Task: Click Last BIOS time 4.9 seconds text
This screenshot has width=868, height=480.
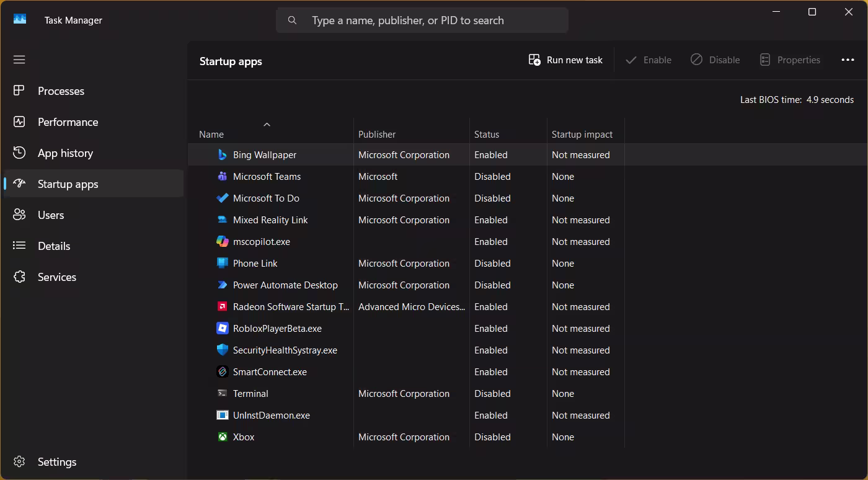Action: click(797, 100)
